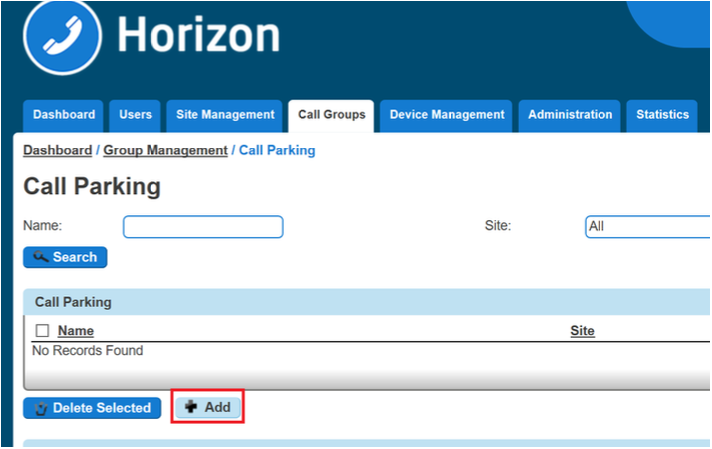Switch to the Statistics tab
The height and width of the screenshot is (449, 712).
click(x=662, y=115)
